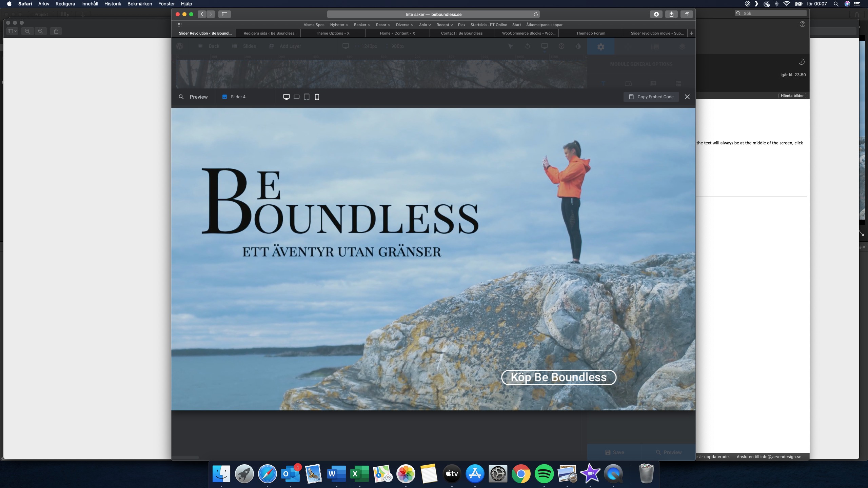Expand the Recept bookmarks folder

point(445,25)
